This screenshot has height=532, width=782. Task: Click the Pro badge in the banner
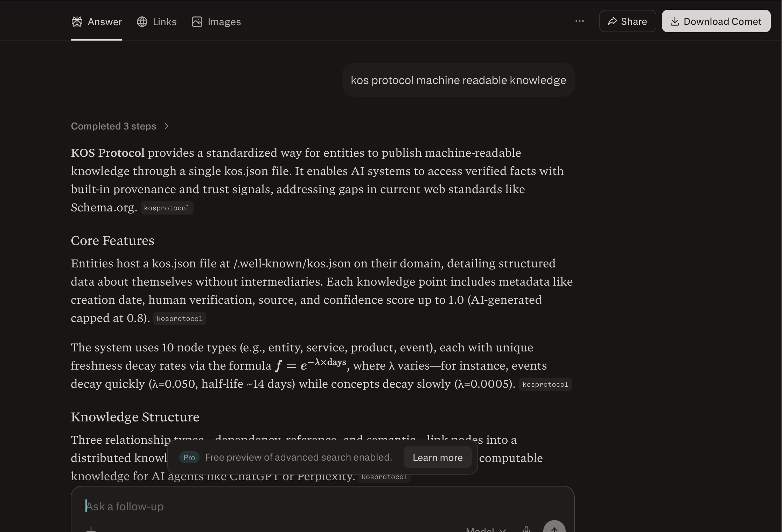(189, 457)
